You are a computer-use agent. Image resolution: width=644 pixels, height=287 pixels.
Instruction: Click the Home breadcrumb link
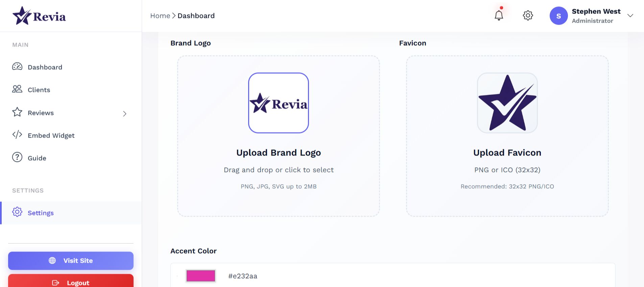tap(160, 16)
